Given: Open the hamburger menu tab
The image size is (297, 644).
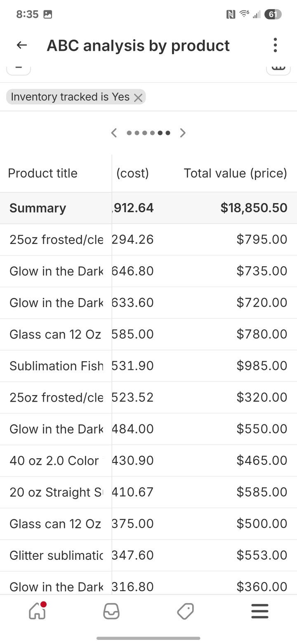Looking at the screenshot, I should pos(260,611).
